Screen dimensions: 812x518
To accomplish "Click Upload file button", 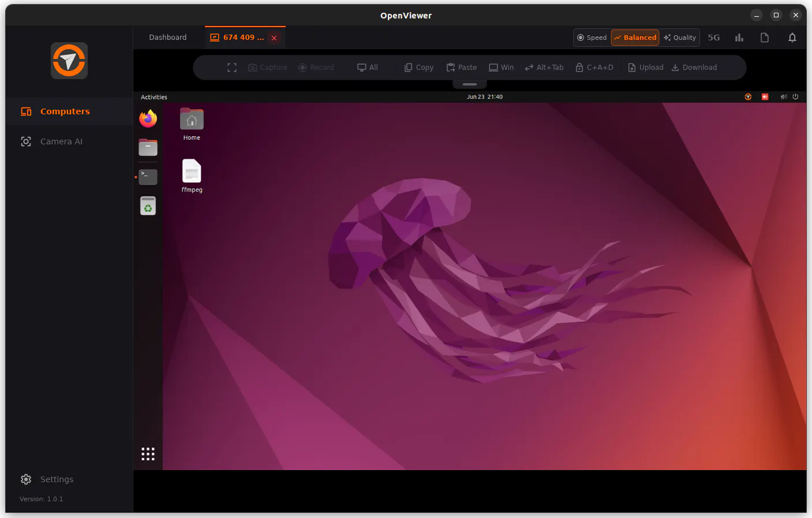I will (x=646, y=68).
